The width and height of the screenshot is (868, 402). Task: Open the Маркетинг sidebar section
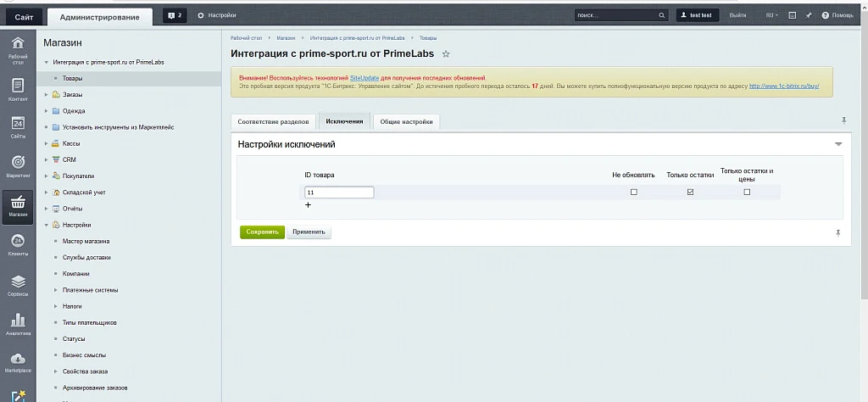click(18, 166)
